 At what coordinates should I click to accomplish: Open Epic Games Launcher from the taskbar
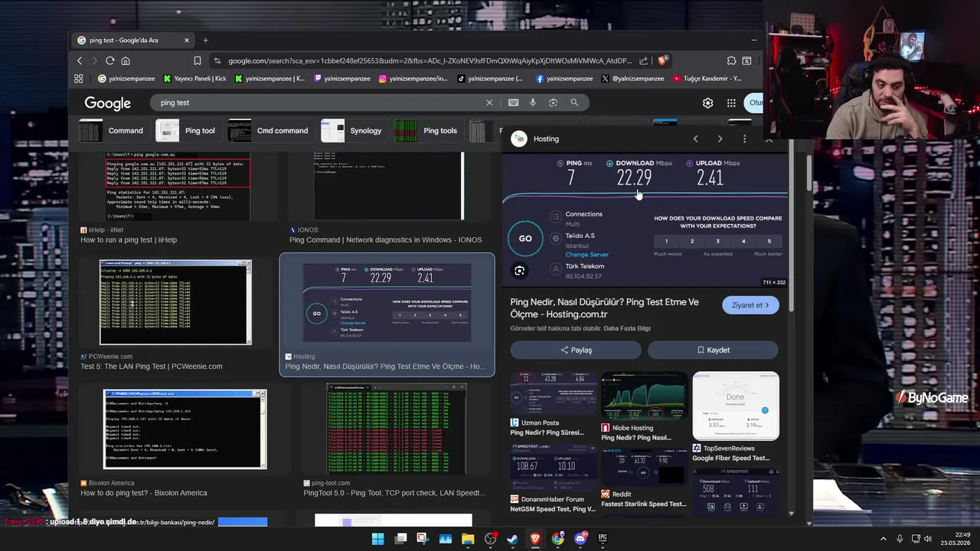tap(603, 539)
